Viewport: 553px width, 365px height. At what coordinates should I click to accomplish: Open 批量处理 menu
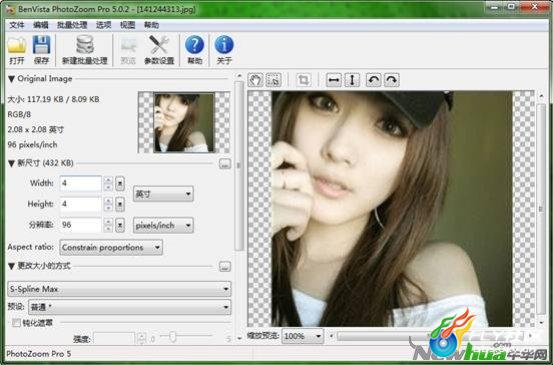(x=72, y=25)
